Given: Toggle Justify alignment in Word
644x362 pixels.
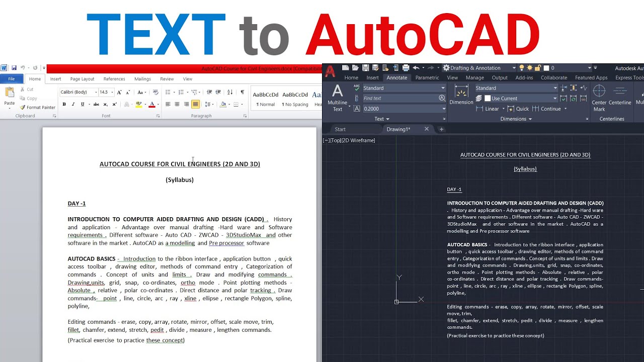Looking at the screenshot, I should (196, 104).
